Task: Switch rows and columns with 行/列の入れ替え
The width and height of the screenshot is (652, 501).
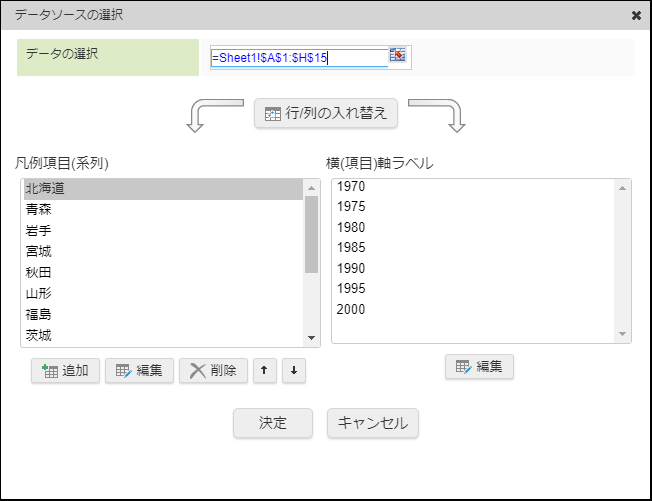Action: 326,113
